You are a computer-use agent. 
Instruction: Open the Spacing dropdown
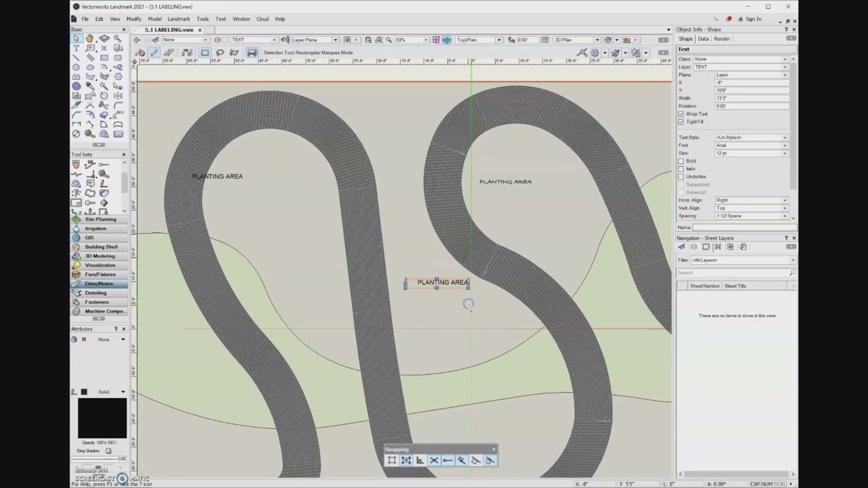(751, 216)
